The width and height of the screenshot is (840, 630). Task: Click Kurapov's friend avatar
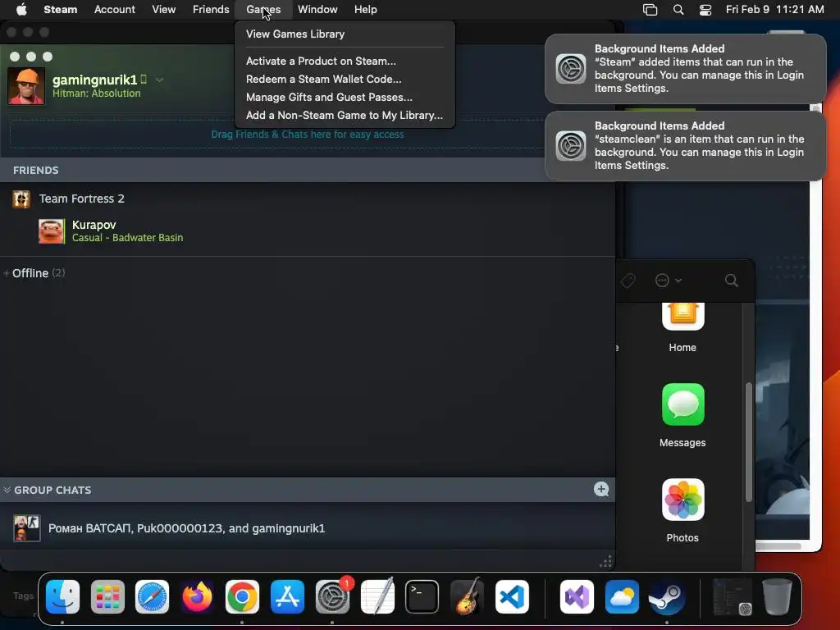tap(51, 231)
